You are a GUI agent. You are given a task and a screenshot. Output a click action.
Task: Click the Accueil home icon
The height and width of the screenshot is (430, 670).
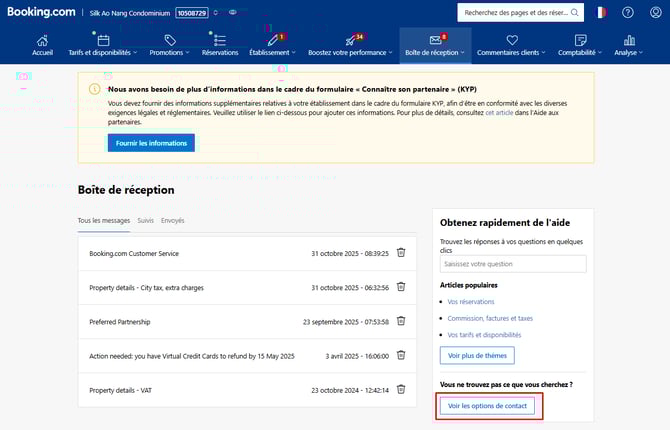tap(42, 45)
